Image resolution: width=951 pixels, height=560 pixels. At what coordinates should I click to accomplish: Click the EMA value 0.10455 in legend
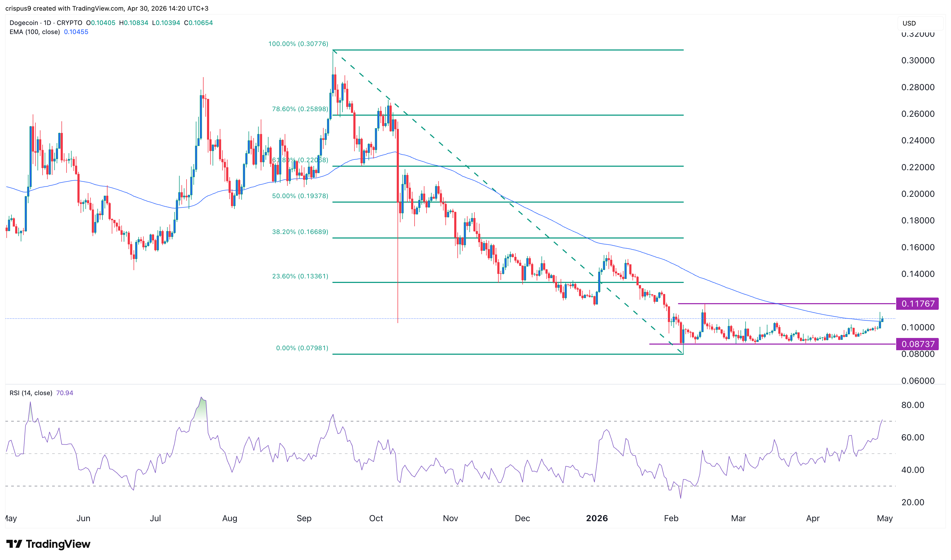coord(76,32)
